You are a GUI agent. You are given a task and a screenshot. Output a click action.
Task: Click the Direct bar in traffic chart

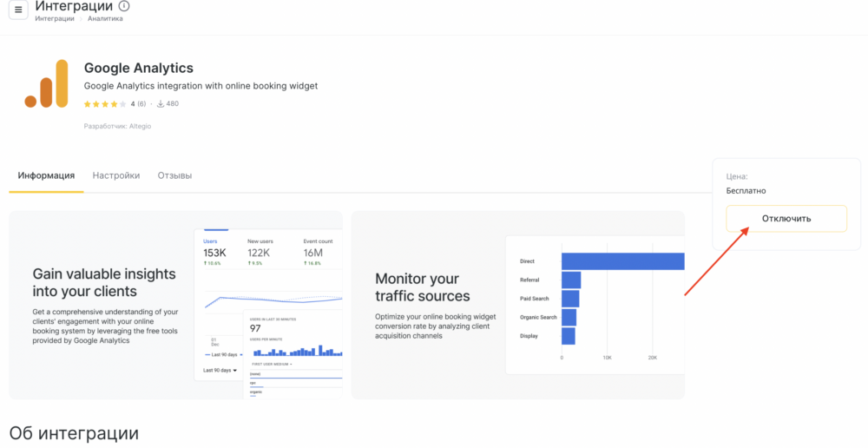point(622,261)
